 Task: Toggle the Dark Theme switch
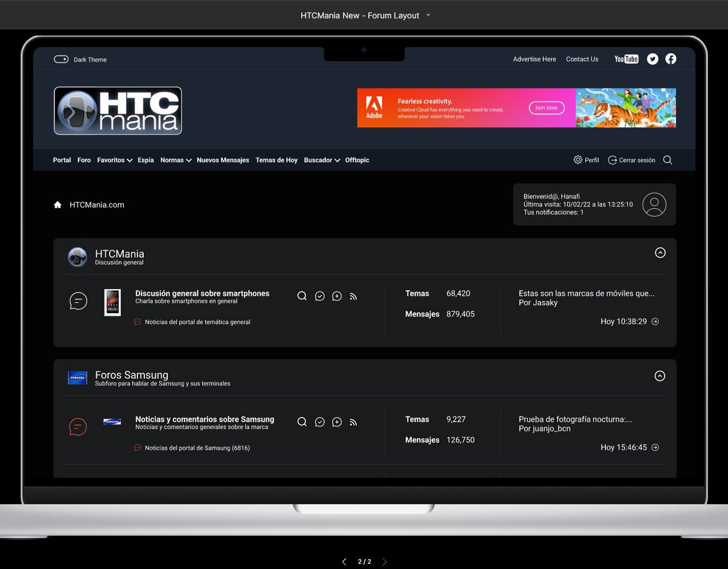pyautogui.click(x=61, y=59)
